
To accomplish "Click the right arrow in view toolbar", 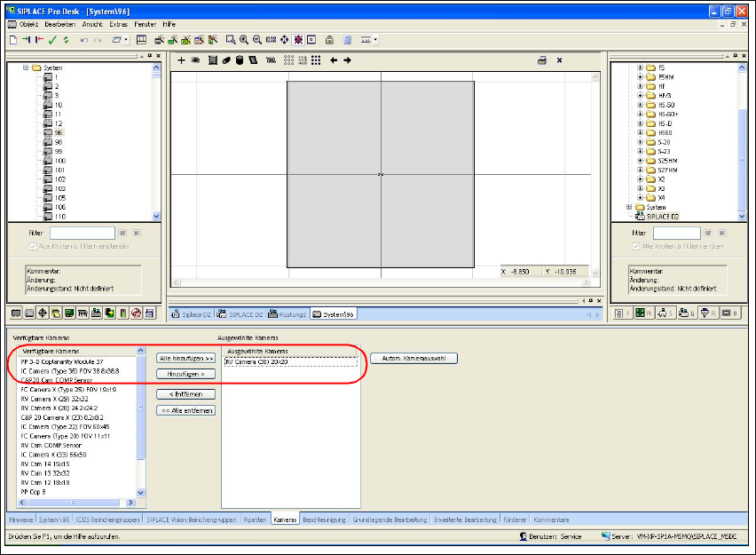I will point(347,60).
